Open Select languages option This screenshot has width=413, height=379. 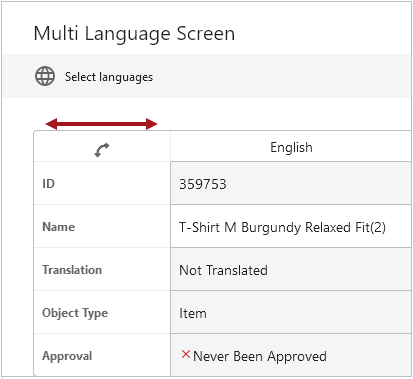tap(109, 77)
